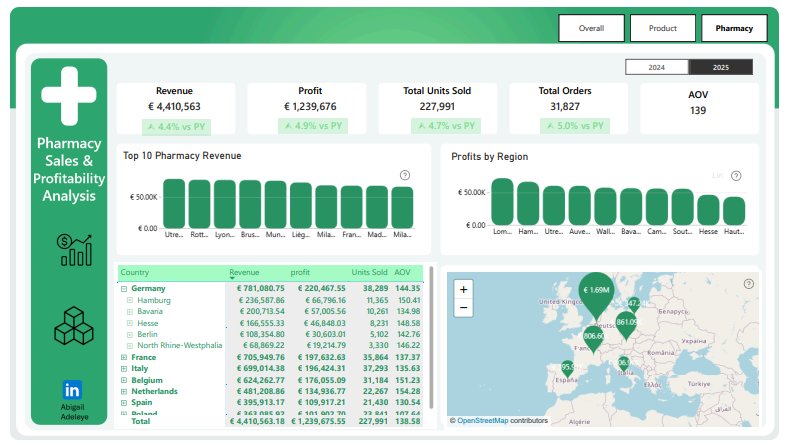Click the AOV 139 card

pos(699,109)
